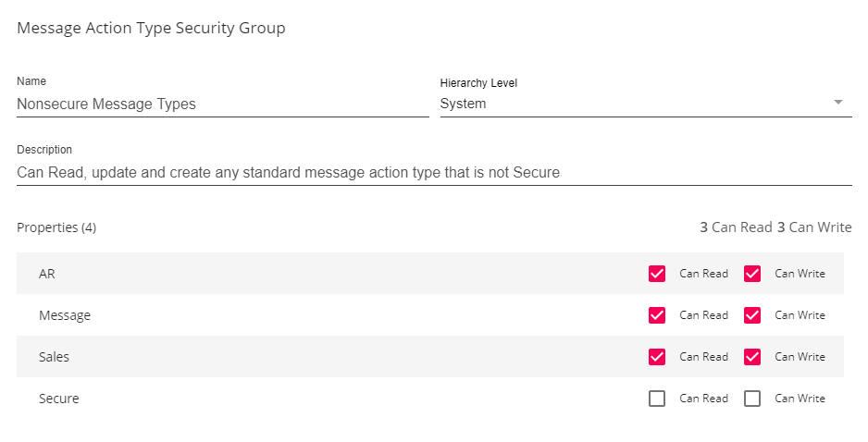Toggle Can Write for Message property

coord(752,315)
